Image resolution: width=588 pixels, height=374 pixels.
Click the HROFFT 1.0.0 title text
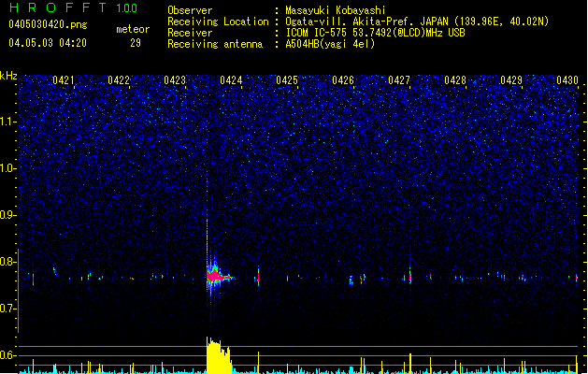point(73,7)
